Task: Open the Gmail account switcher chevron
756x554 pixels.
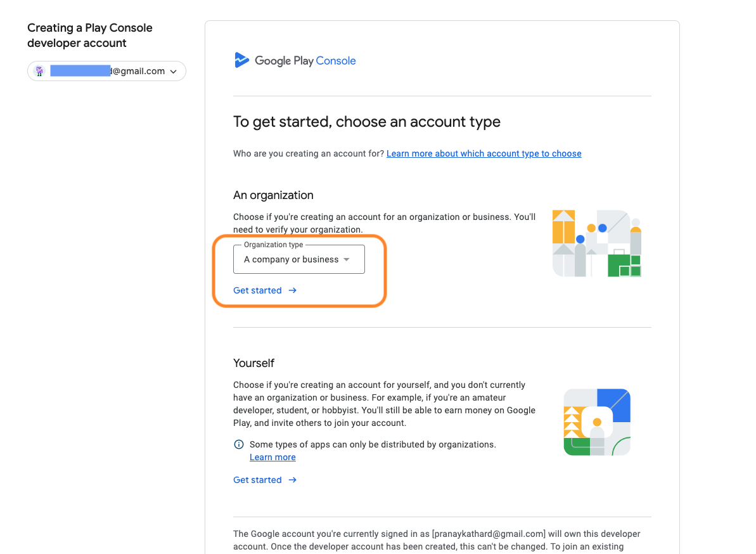Action: coord(174,72)
